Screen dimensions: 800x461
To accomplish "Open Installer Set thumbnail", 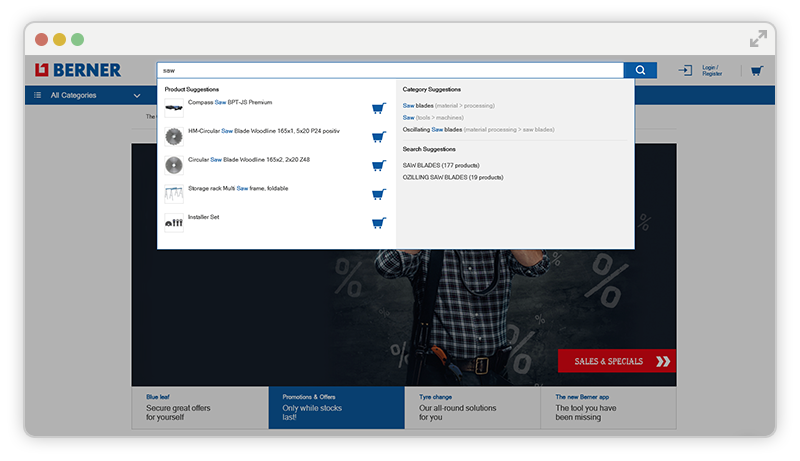I will [174, 223].
